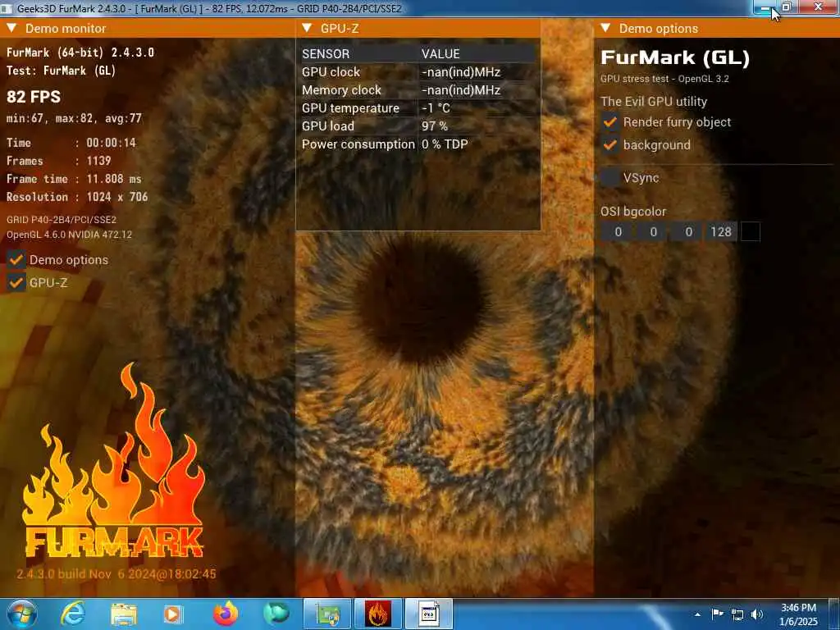Open Windows Explorer folder icon in taskbar
The image size is (840, 630).
coord(124,614)
